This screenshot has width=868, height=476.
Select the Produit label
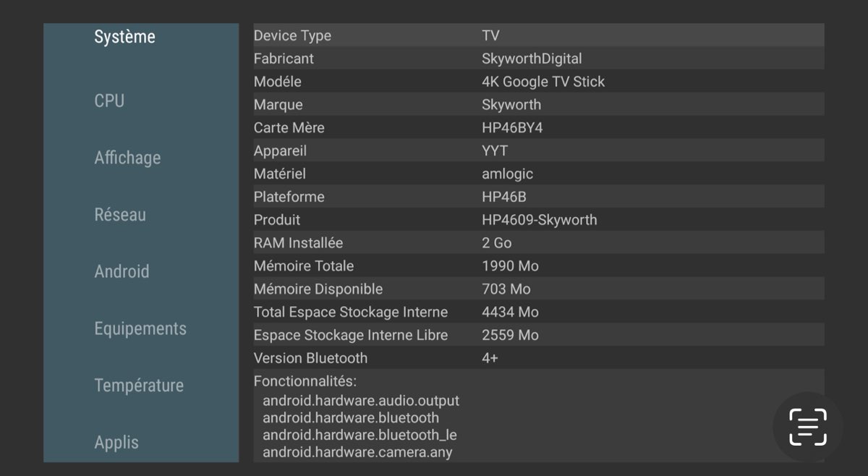[x=277, y=220]
